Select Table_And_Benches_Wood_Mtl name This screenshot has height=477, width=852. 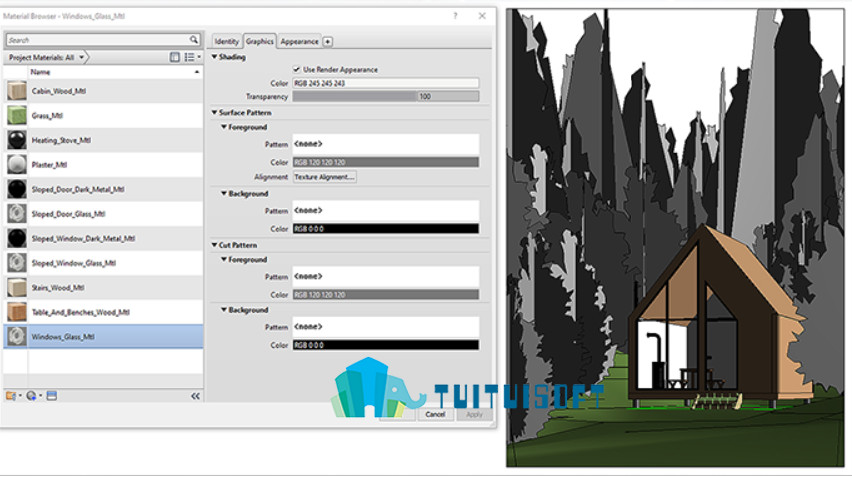click(x=80, y=312)
